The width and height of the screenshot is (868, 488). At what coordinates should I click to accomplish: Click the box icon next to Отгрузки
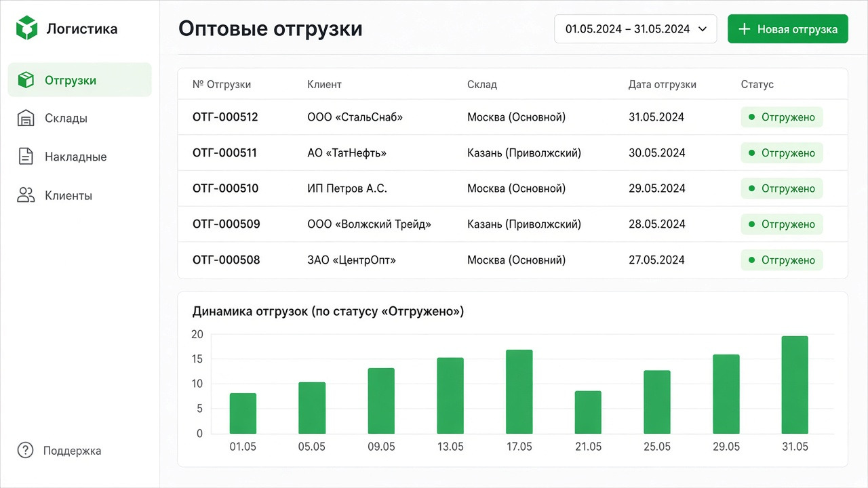pos(26,80)
